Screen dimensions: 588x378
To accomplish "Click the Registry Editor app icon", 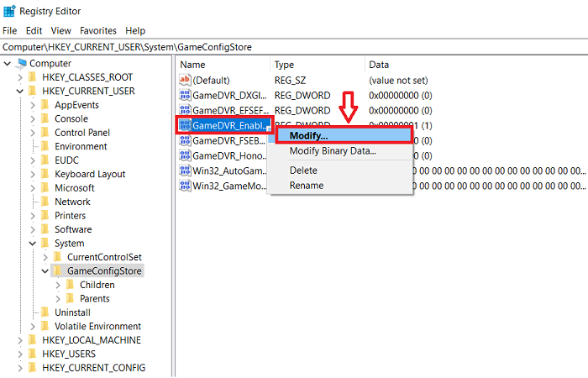I will (9, 11).
